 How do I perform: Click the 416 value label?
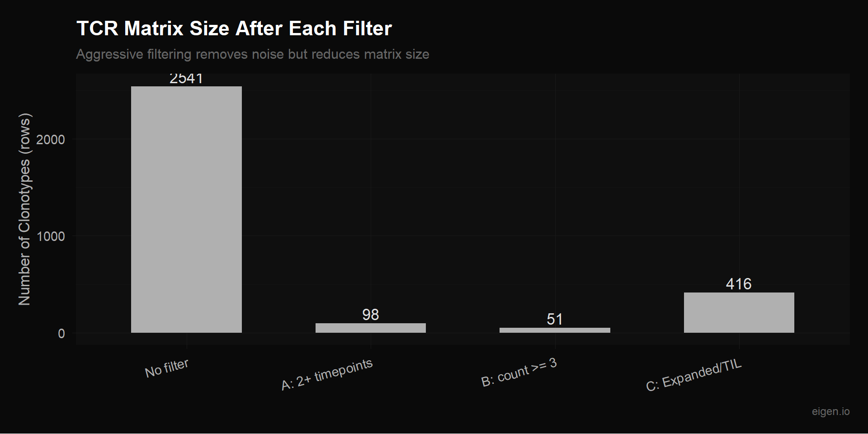(739, 284)
